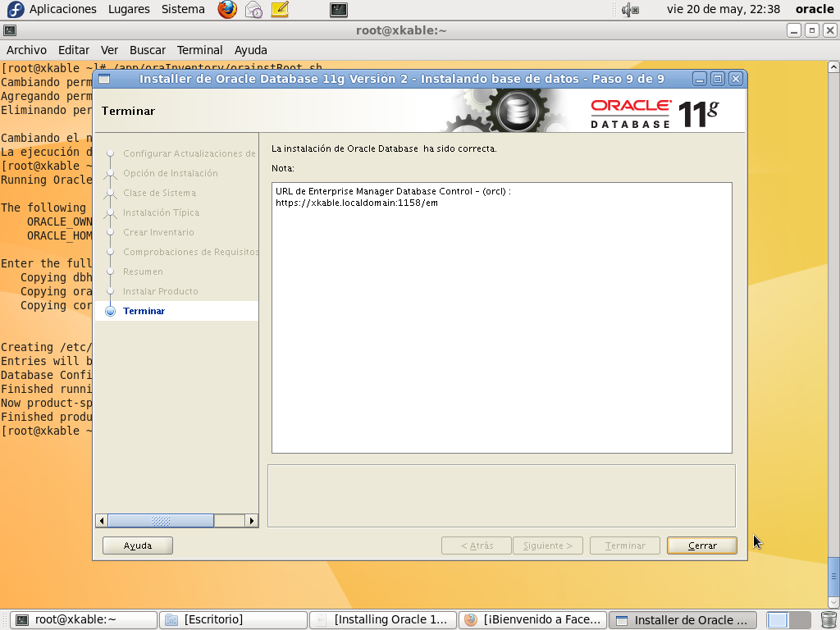840x630 pixels.
Task: Launch terminal from the top panel icon
Action: [339, 9]
